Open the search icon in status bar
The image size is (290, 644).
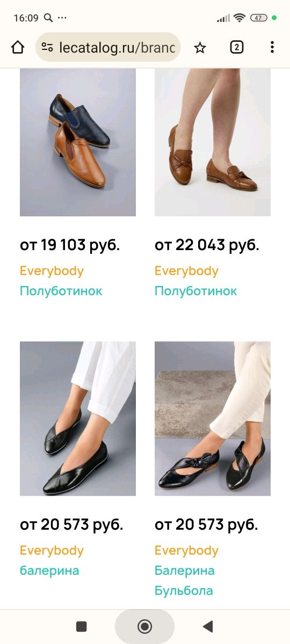coord(48,18)
